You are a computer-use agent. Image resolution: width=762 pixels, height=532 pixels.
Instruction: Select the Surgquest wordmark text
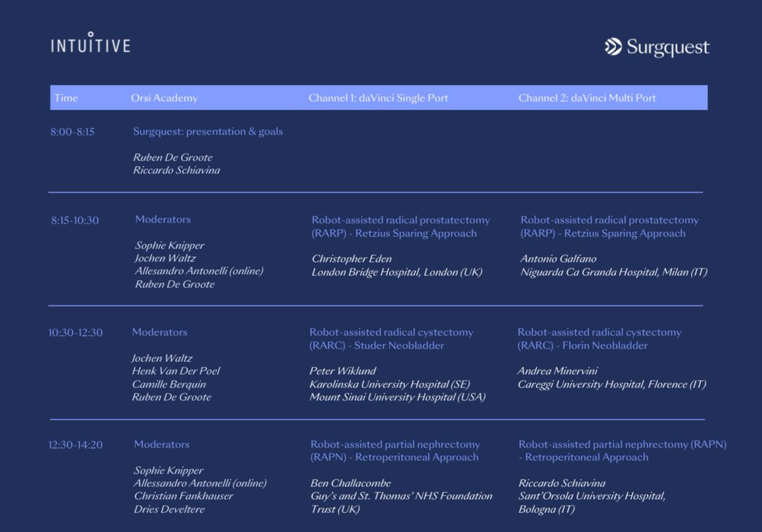(668, 48)
